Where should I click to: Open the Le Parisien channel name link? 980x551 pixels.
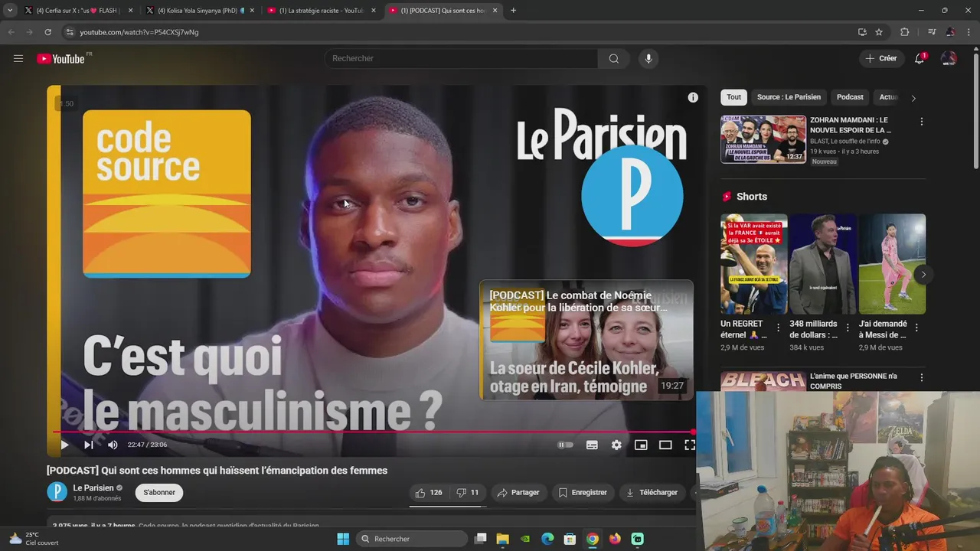93,488
